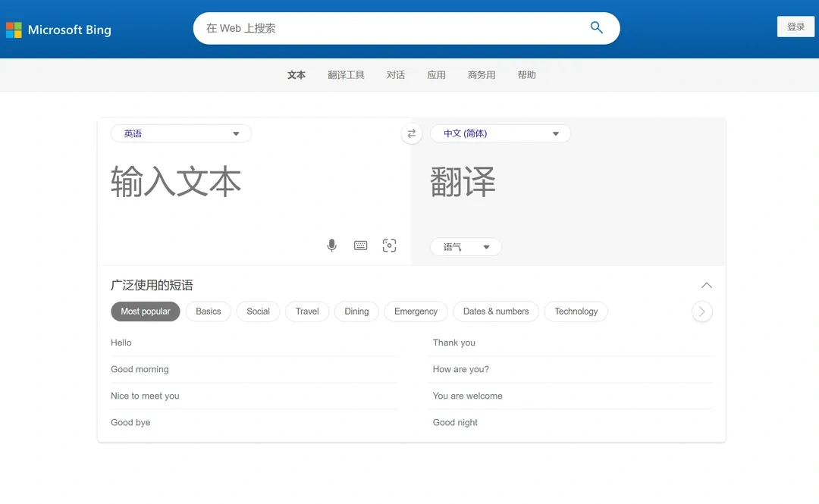The width and height of the screenshot is (819, 504).
Task: Switch to the 对话 tab
Action: (396, 75)
